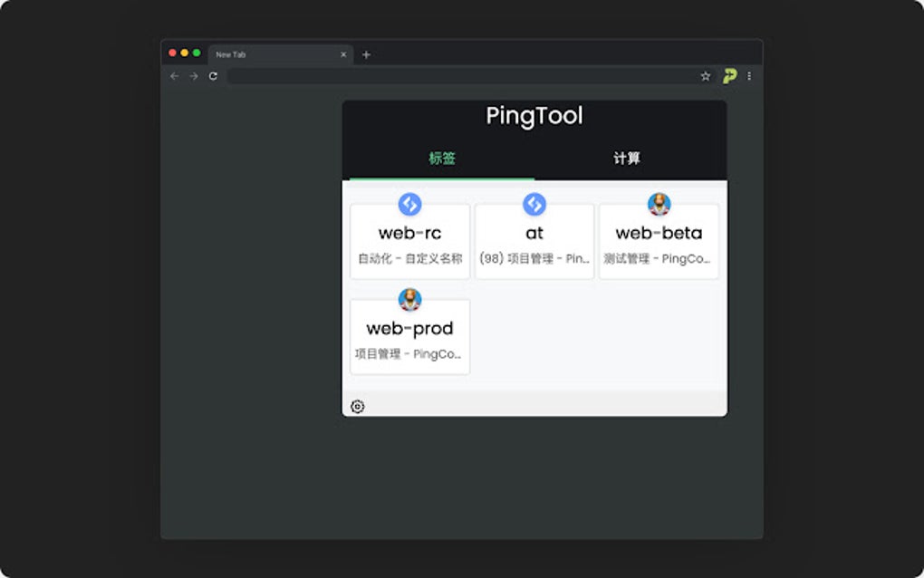The width and height of the screenshot is (924, 578).
Task: Click the at card's blue code icon
Action: [534, 205]
